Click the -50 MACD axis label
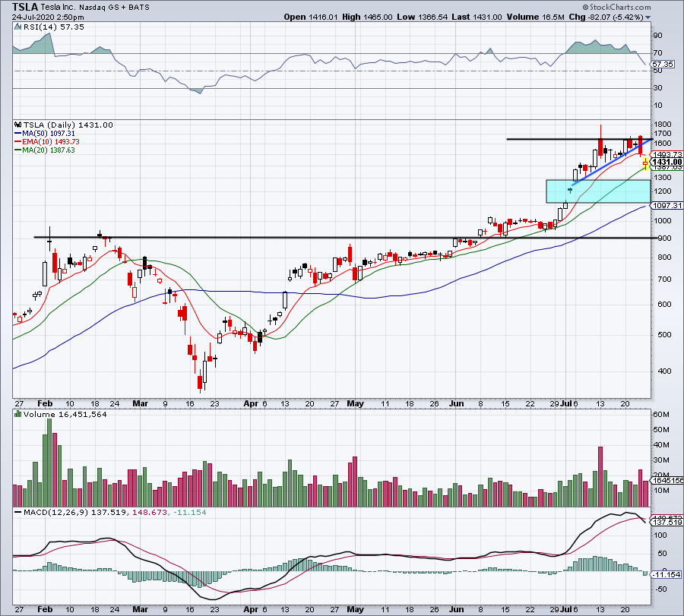Screen dimensions: 684x616 coord(660,589)
